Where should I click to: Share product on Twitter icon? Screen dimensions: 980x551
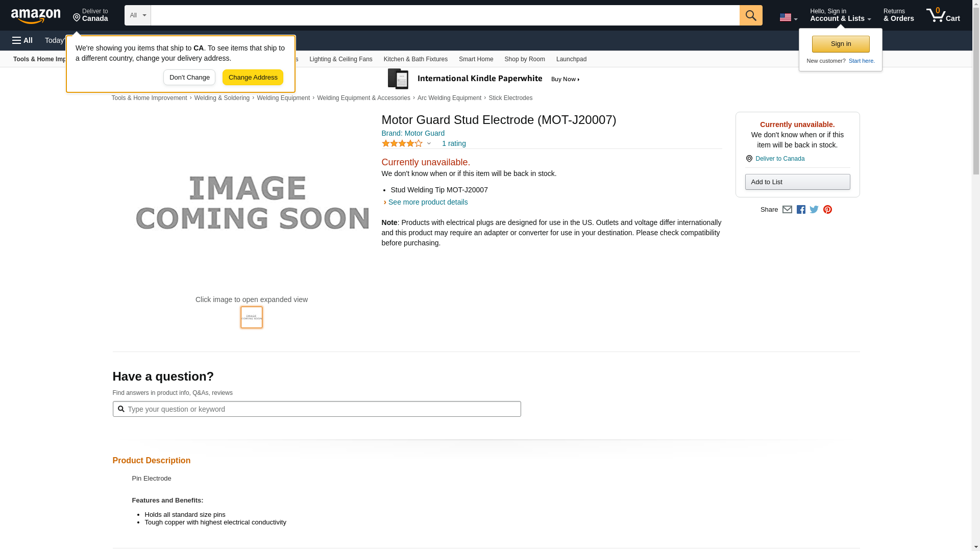(x=814, y=210)
